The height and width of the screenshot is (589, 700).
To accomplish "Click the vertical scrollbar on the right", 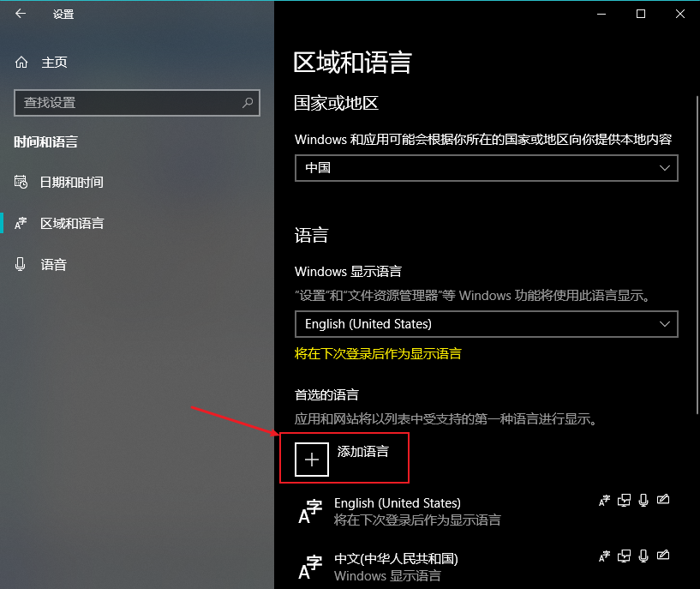I will coord(697,255).
